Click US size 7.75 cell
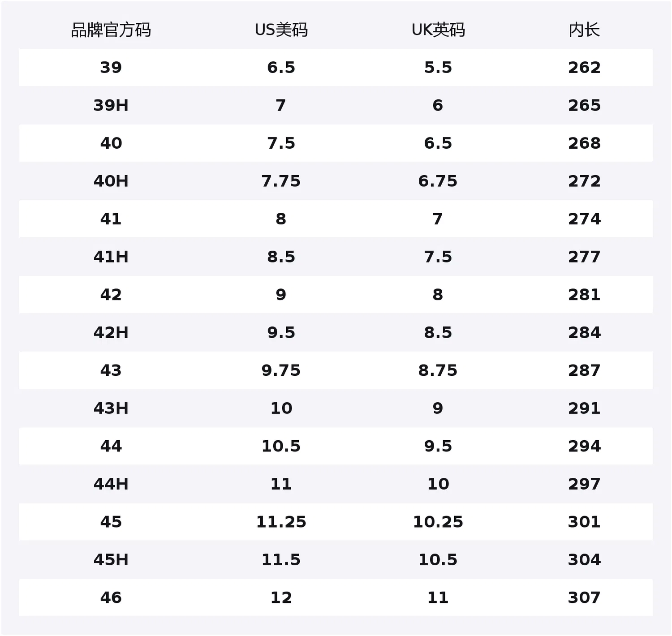Image resolution: width=672 pixels, height=636 pixels. (281, 181)
